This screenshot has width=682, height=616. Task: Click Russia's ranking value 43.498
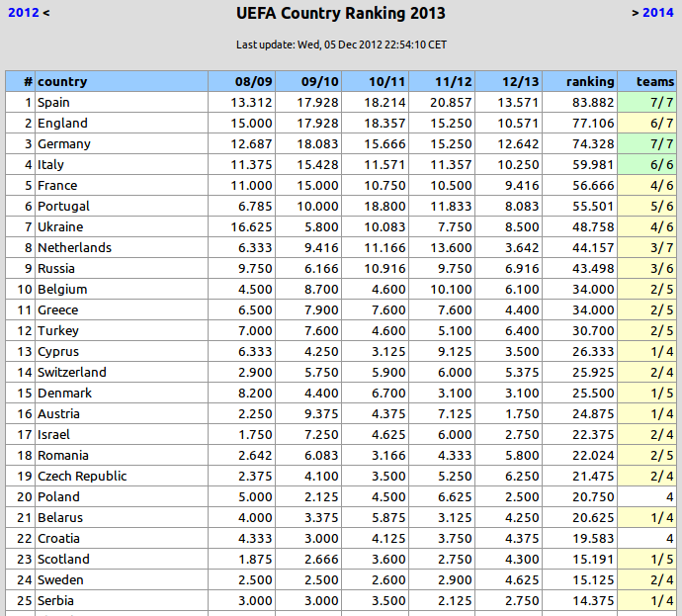(593, 269)
